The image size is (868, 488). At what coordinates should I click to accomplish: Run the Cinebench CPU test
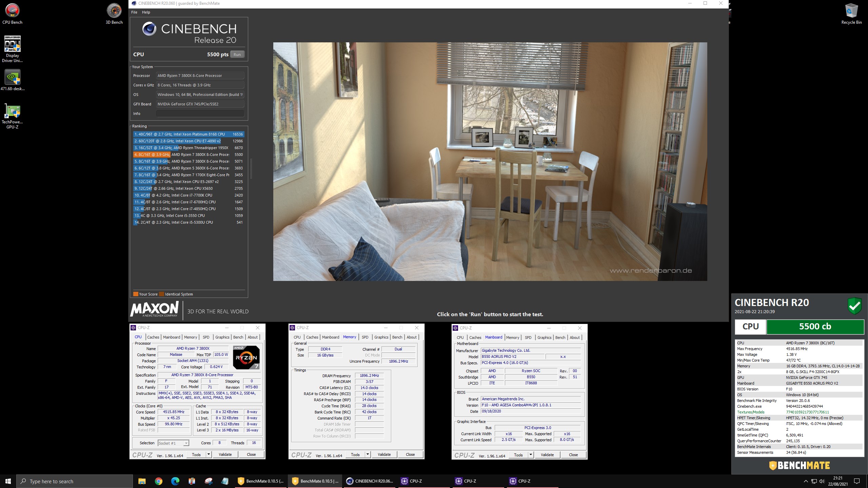[x=237, y=55]
